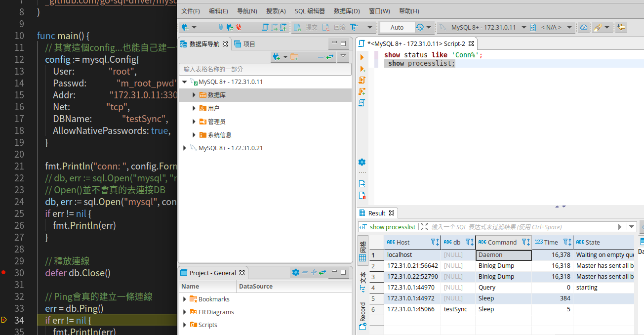Toggle link with editor in database navigator

[329, 57]
